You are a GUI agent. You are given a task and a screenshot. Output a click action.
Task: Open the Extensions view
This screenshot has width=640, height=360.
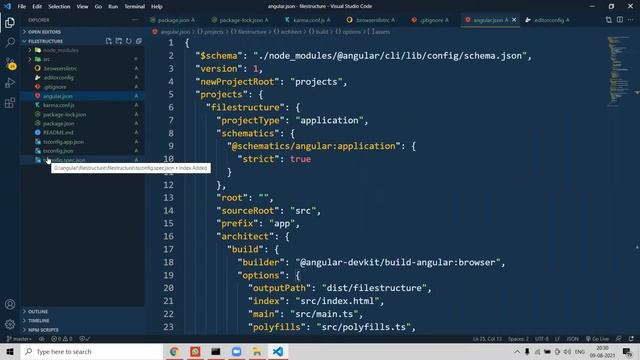click(x=10, y=103)
